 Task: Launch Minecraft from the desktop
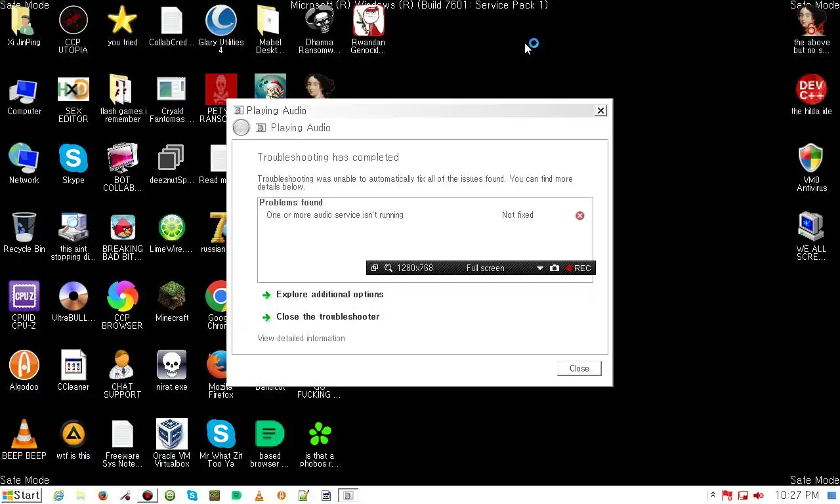click(172, 302)
